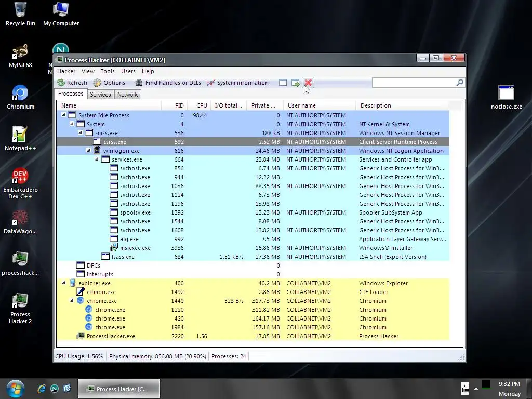The image size is (532, 399).
Task: Open the Process Hacker 2 desktop shortcut
Action: click(20, 309)
